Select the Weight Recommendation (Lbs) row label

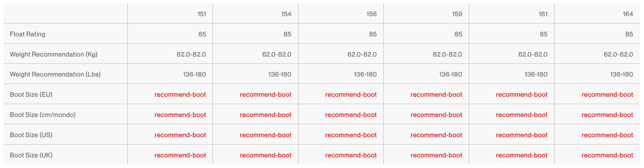coord(55,74)
